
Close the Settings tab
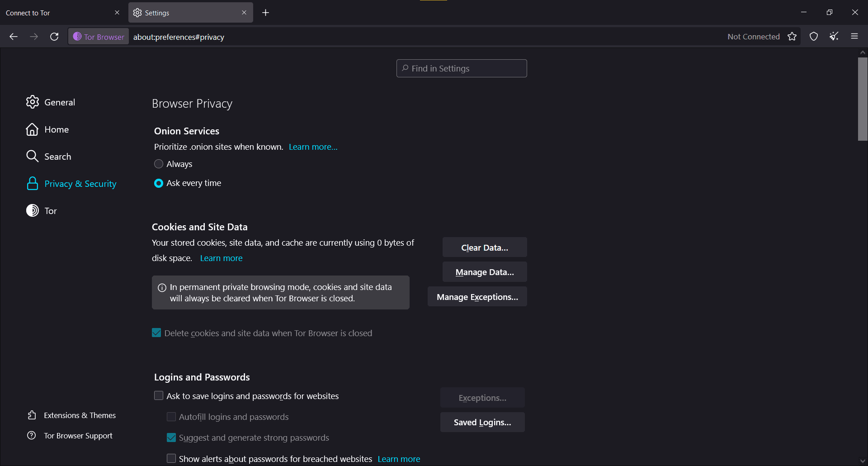(x=244, y=13)
